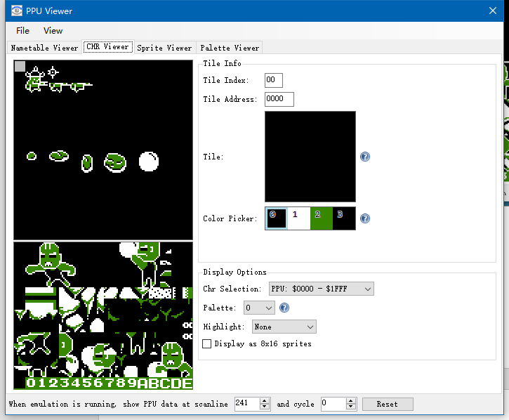Open the View menu
This screenshot has width=509, height=420.
tap(53, 30)
